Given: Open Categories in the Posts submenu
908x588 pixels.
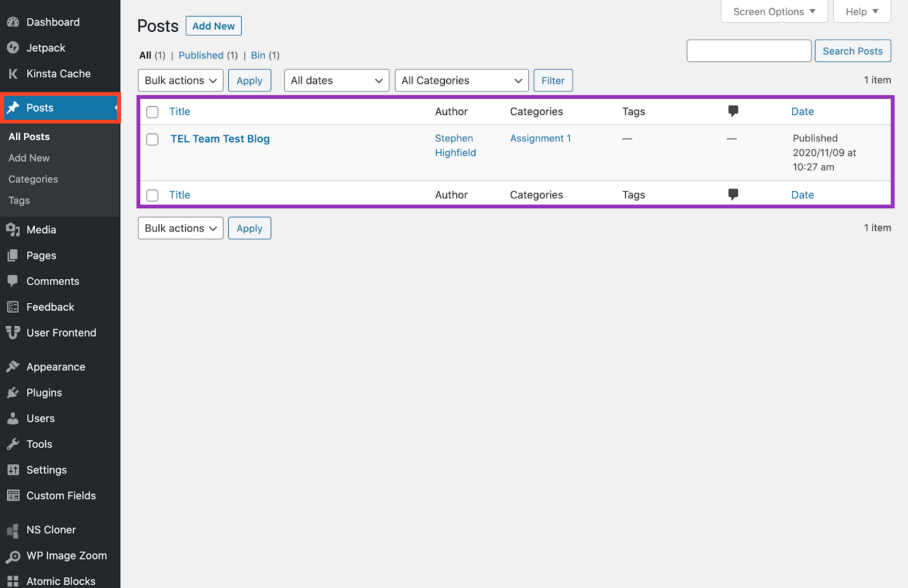Looking at the screenshot, I should pyautogui.click(x=33, y=179).
